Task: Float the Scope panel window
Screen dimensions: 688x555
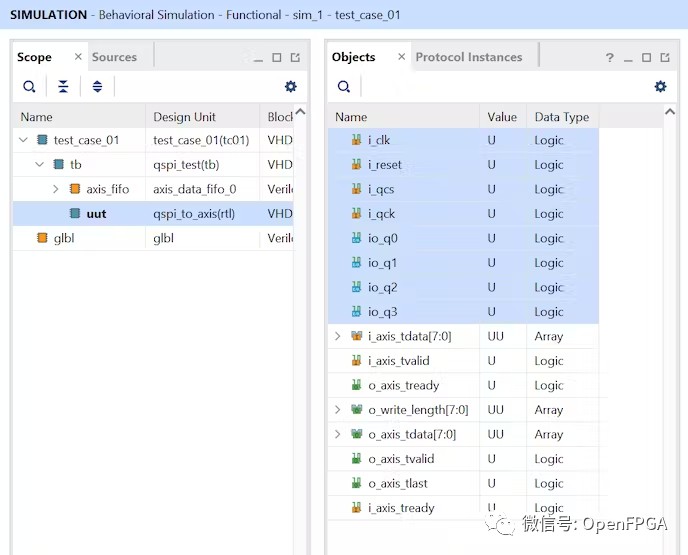Action: pos(295,57)
